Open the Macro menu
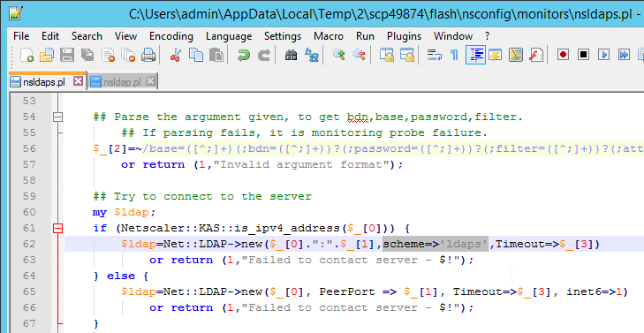The width and height of the screenshot is (644, 333). click(x=329, y=36)
